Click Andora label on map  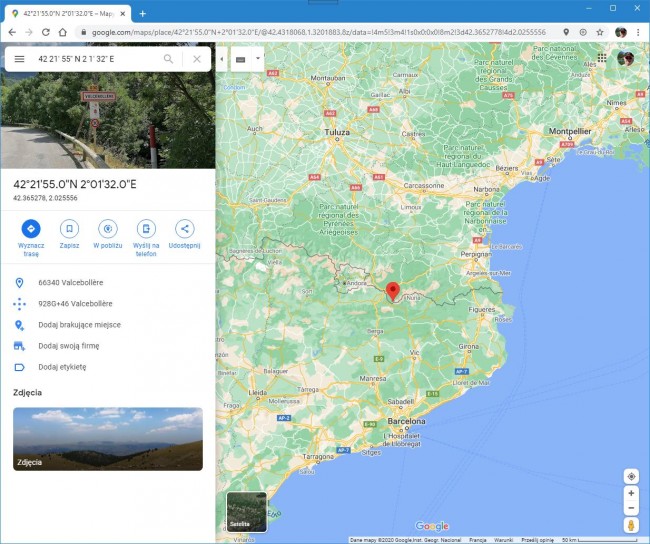click(357, 283)
